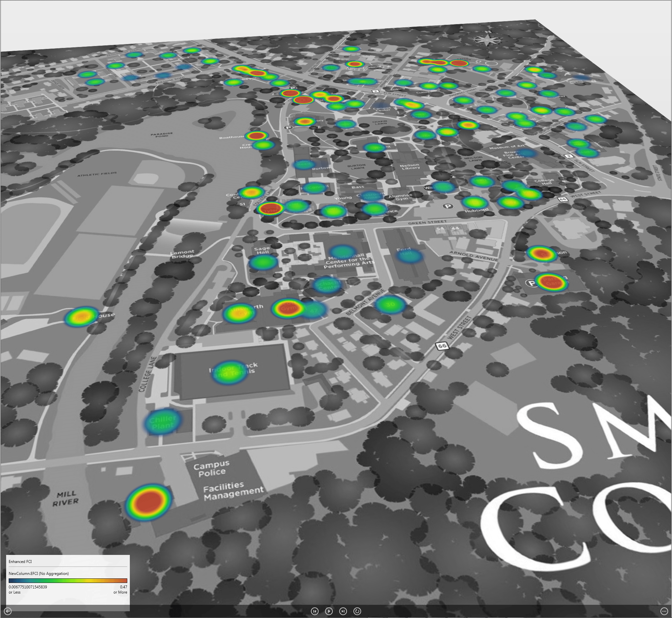This screenshot has width=672, height=618.
Task: Click the Alumnae Gym label
Action: [x=401, y=197]
